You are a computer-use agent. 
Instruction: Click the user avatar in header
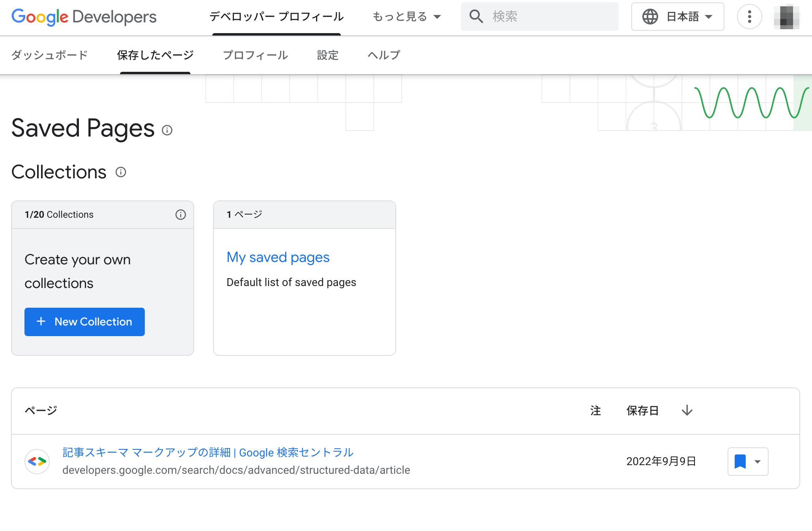786,17
